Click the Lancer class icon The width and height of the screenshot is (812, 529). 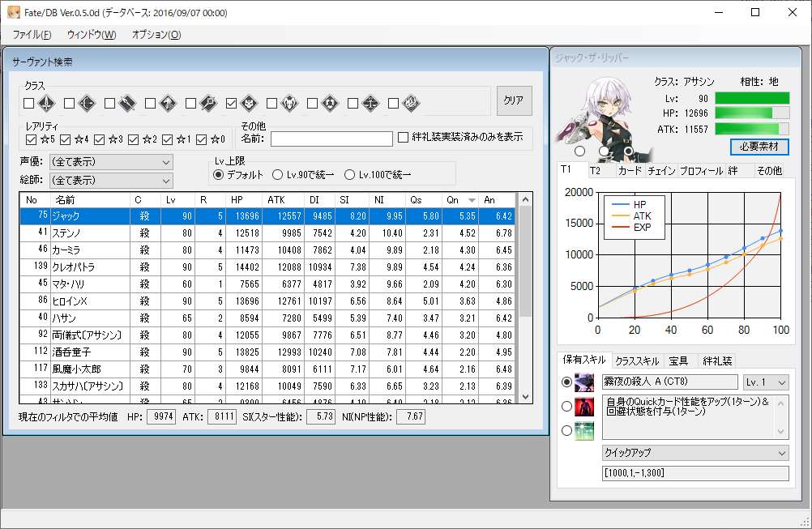click(127, 103)
